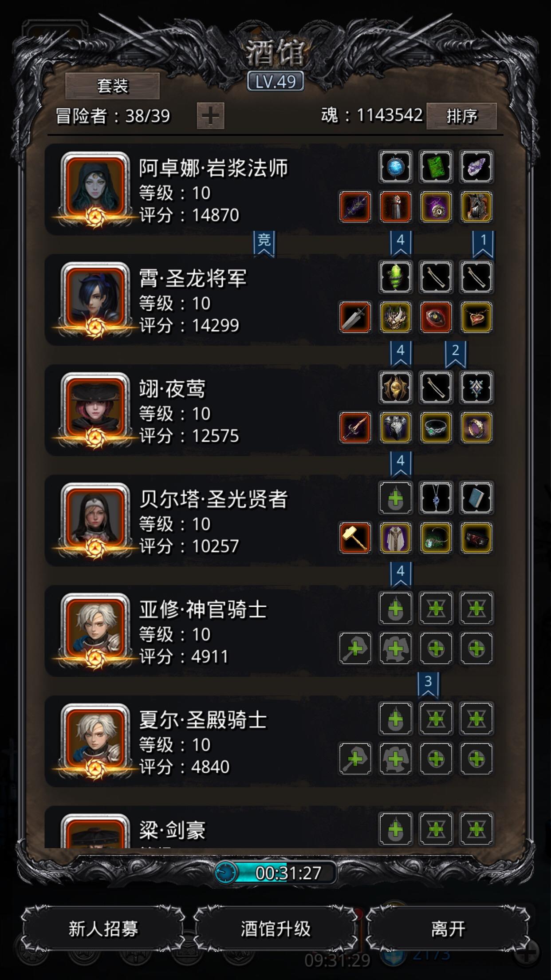Click the 竞 banner marker under 阿卓娜

point(264,244)
